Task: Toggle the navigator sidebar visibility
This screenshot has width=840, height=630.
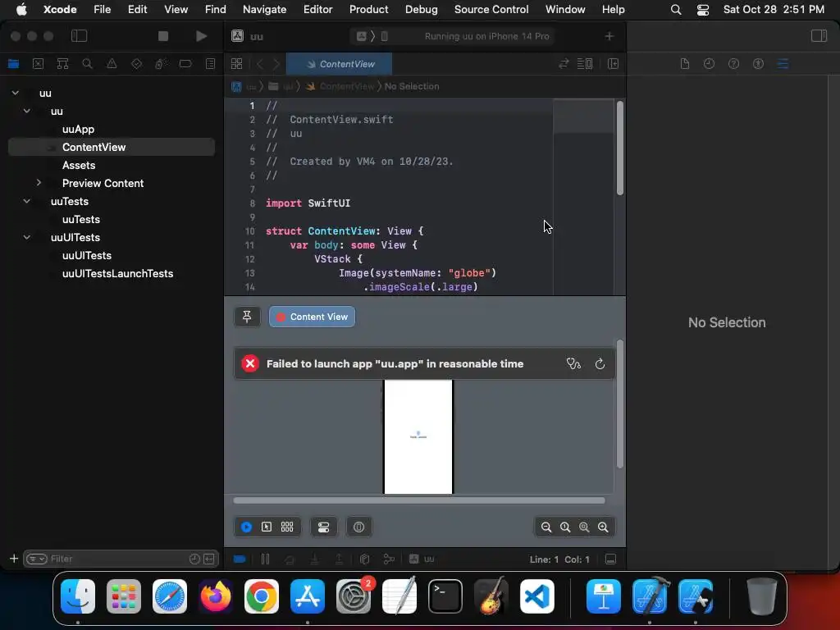Action: point(79,36)
